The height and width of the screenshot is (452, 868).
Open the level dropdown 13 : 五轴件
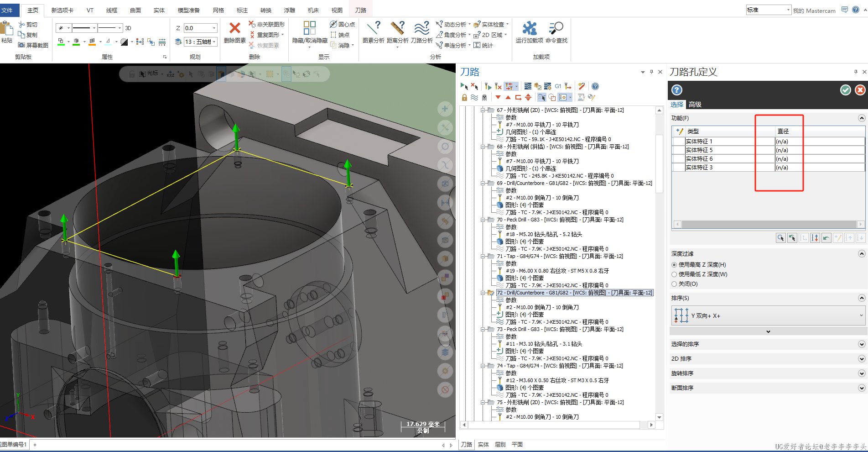214,42
